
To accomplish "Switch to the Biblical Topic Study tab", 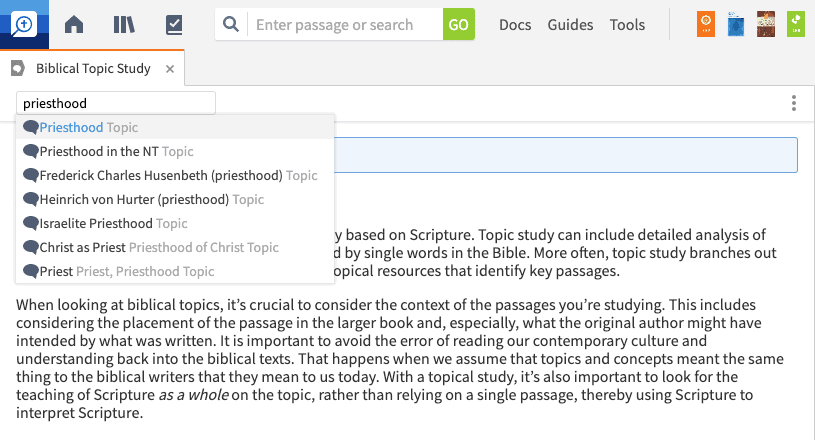I will coord(92,69).
